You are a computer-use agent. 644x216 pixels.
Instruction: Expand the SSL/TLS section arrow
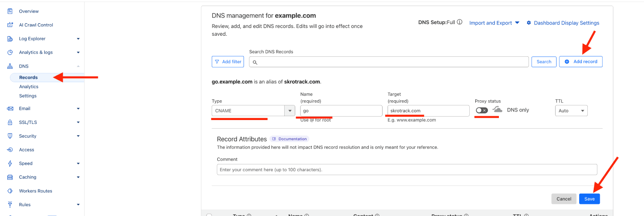[x=78, y=122]
